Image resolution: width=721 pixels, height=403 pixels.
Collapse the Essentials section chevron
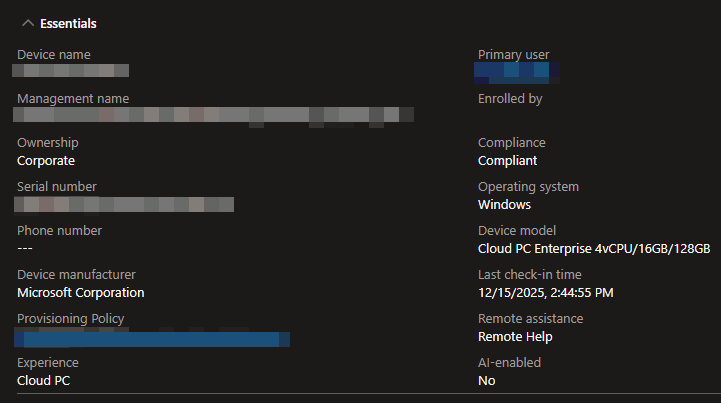click(x=27, y=23)
